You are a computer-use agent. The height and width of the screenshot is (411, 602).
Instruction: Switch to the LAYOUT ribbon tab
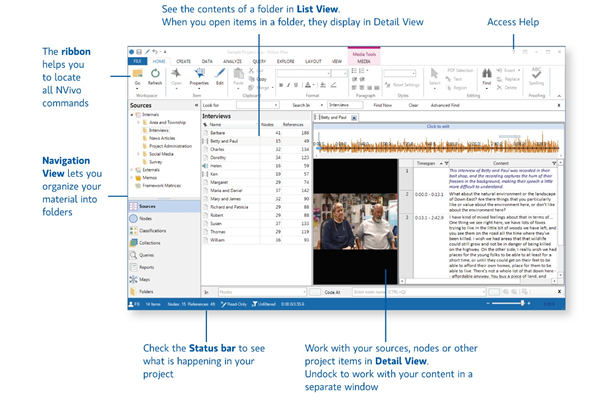[x=313, y=61]
